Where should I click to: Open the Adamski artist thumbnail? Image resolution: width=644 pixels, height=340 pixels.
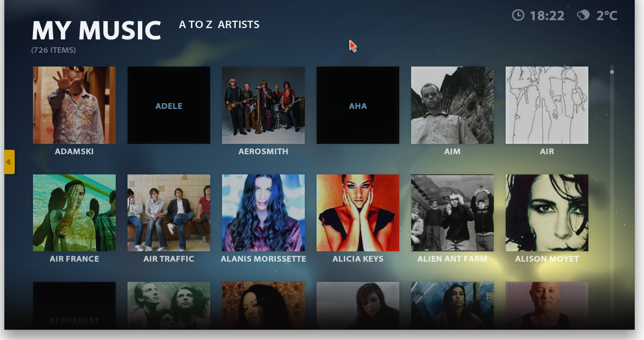click(74, 105)
